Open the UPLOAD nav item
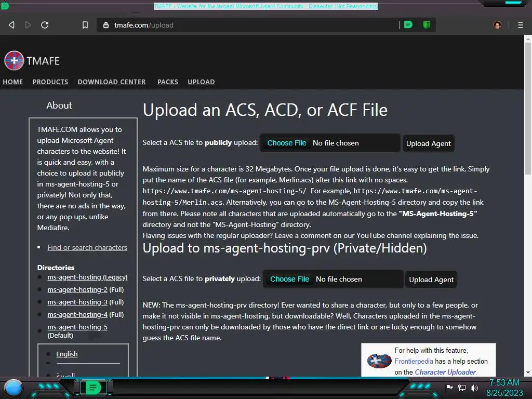 [x=201, y=82]
